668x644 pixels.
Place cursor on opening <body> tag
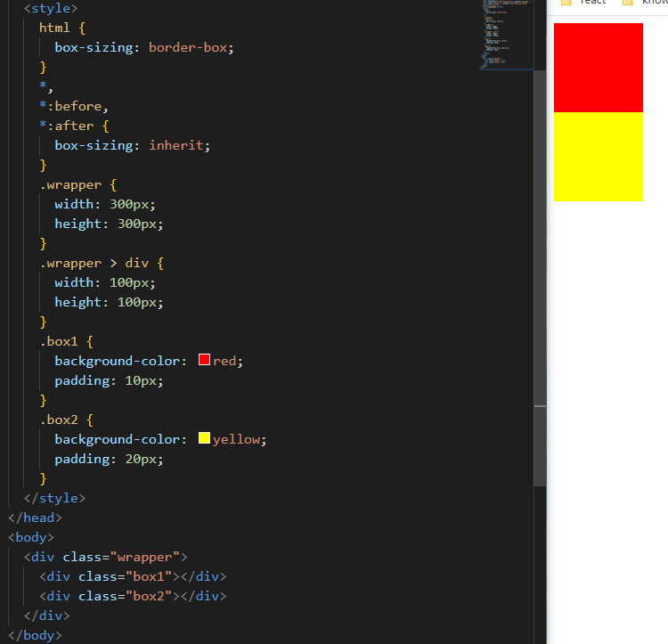[x=31, y=537]
